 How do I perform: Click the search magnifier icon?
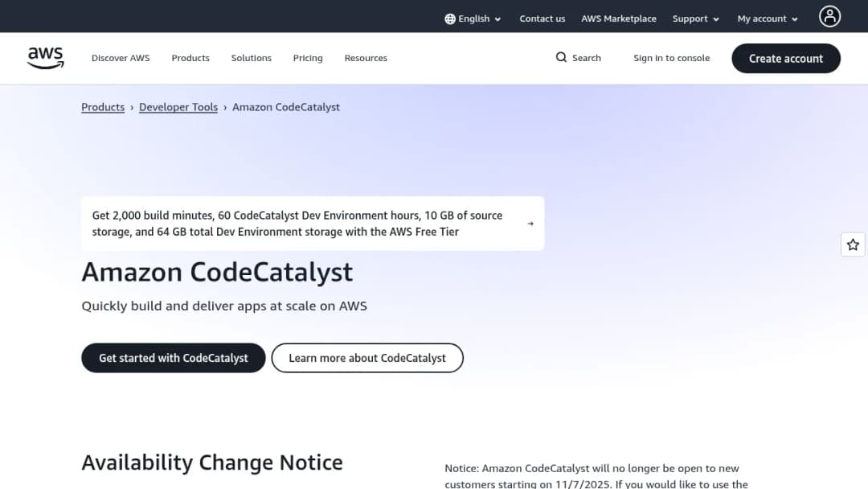click(561, 58)
